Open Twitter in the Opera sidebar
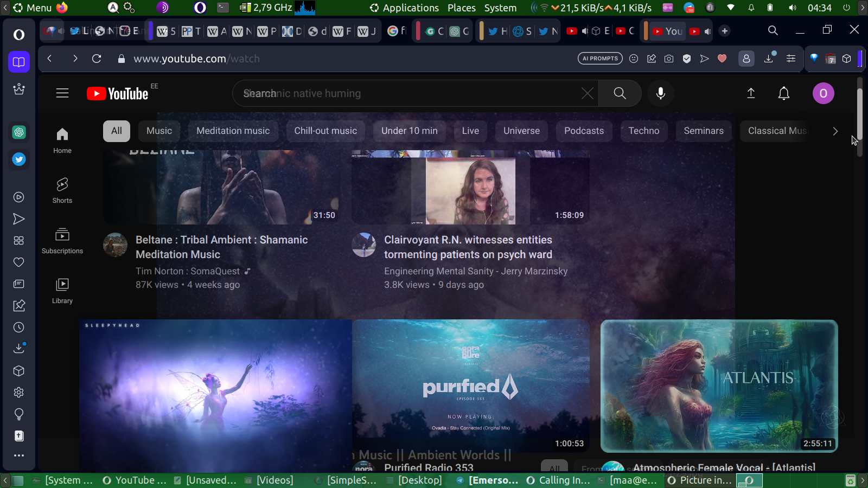Image resolution: width=868 pixels, height=488 pixels. click(x=19, y=159)
